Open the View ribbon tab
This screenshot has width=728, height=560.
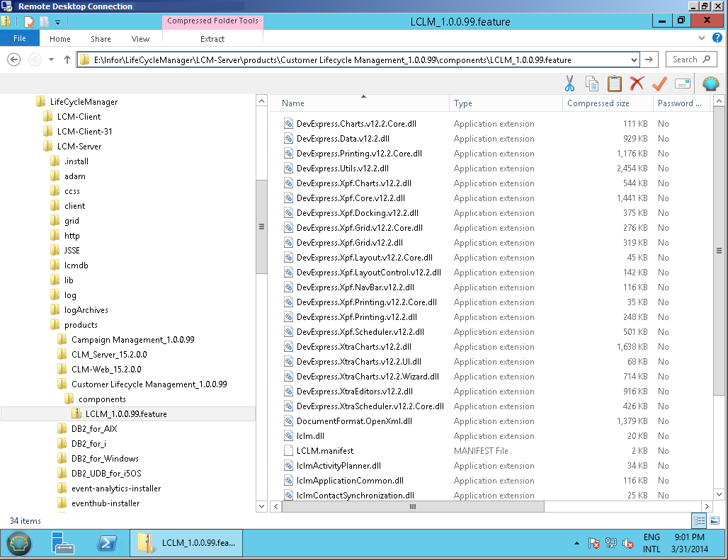(x=140, y=39)
